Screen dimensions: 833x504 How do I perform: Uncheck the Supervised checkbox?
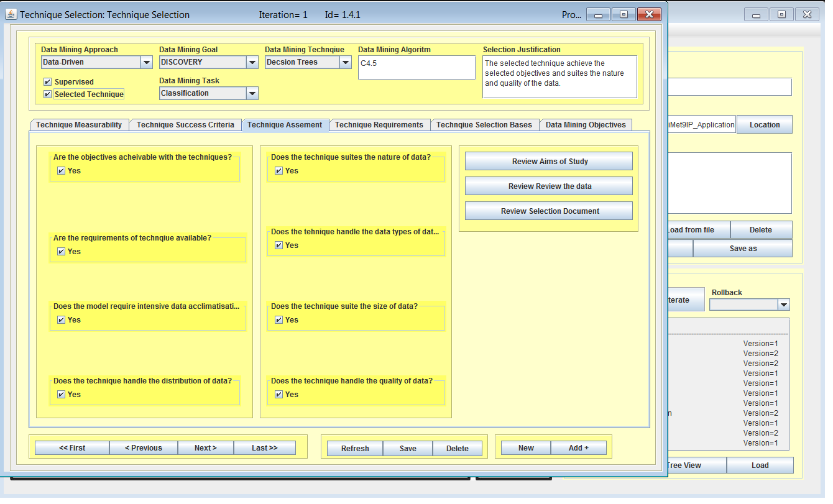(48, 82)
